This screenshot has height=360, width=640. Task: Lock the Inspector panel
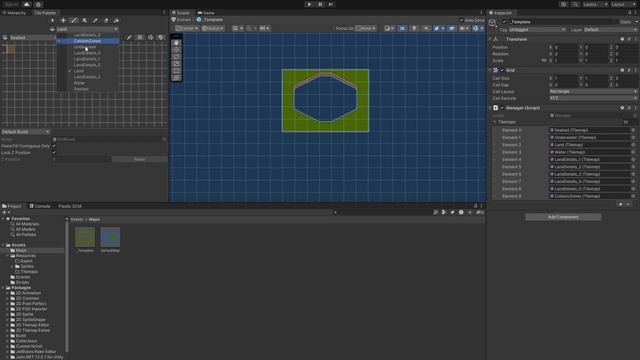[x=629, y=13]
